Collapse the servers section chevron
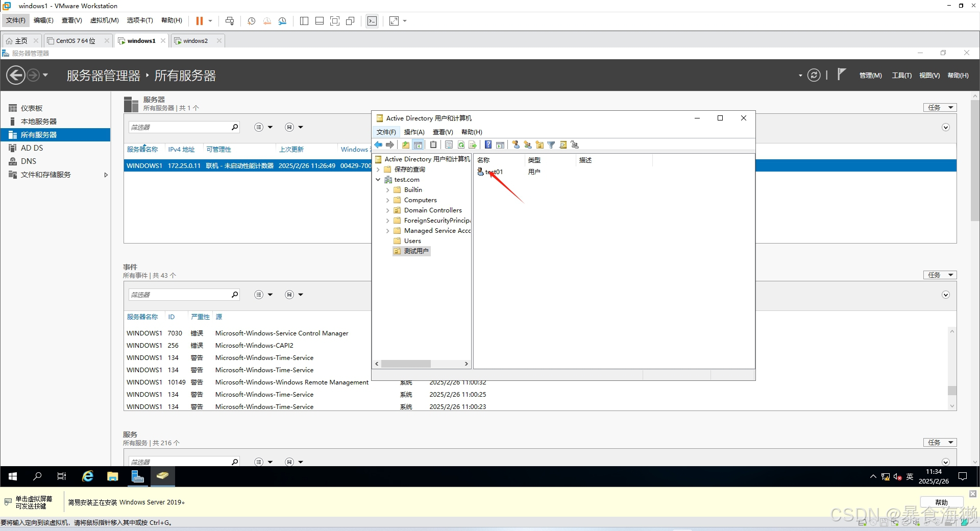980x531 pixels. [946, 128]
